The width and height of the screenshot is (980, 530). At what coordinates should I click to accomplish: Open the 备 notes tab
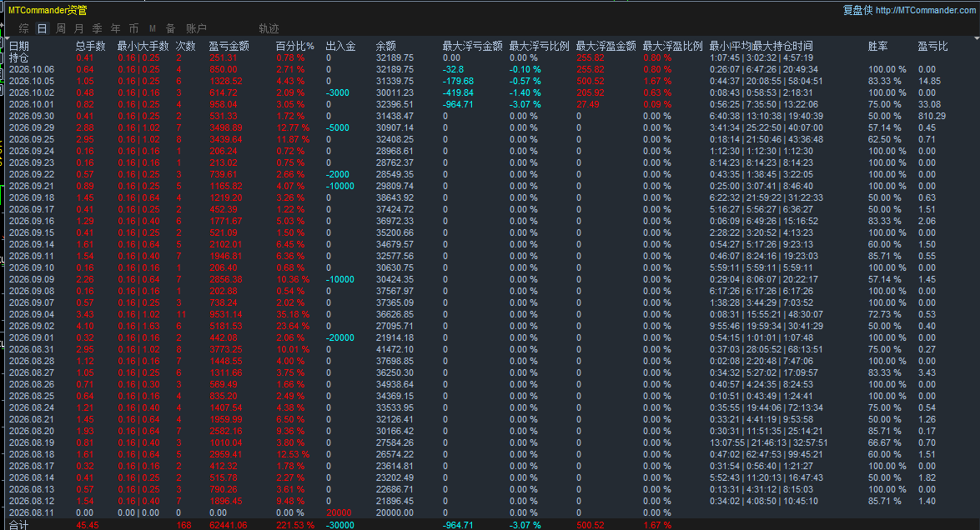click(171, 28)
